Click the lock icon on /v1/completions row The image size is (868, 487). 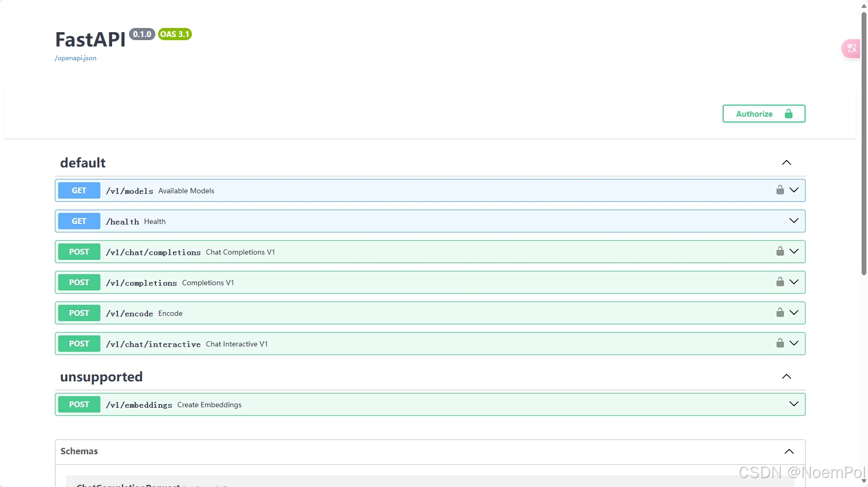(780, 282)
